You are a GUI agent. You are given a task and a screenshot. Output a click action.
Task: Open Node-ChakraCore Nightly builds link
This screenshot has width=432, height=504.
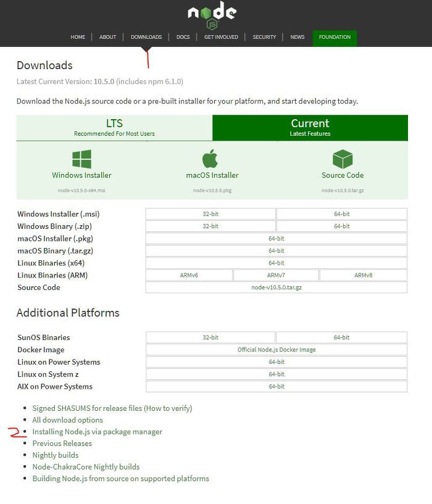click(x=86, y=467)
